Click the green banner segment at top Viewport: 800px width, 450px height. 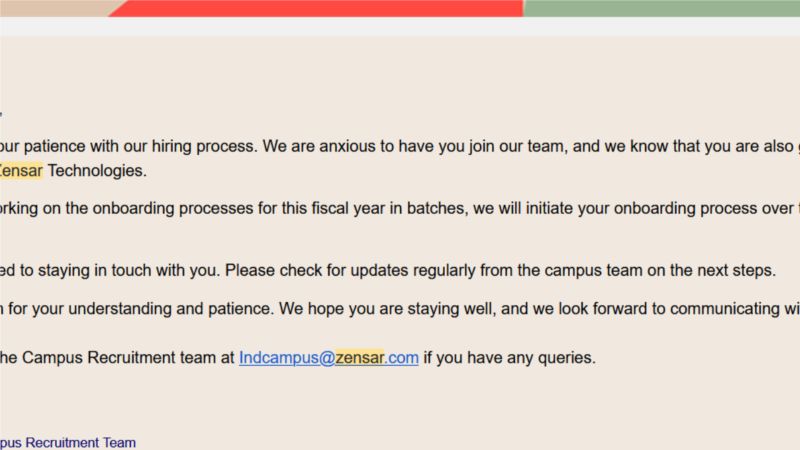click(x=661, y=8)
